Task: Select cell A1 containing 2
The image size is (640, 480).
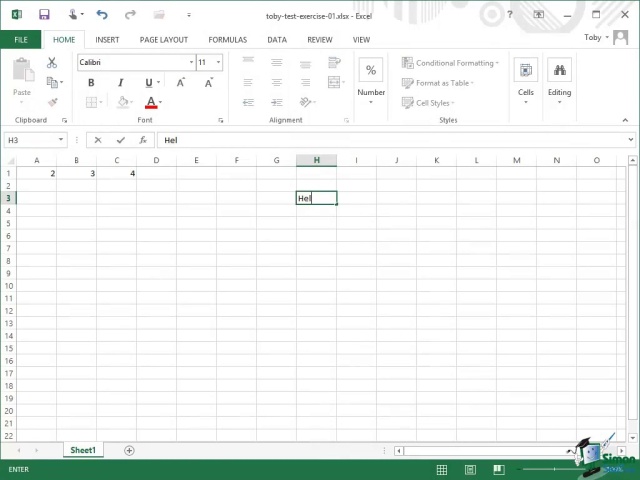Action: click(x=37, y=173)
